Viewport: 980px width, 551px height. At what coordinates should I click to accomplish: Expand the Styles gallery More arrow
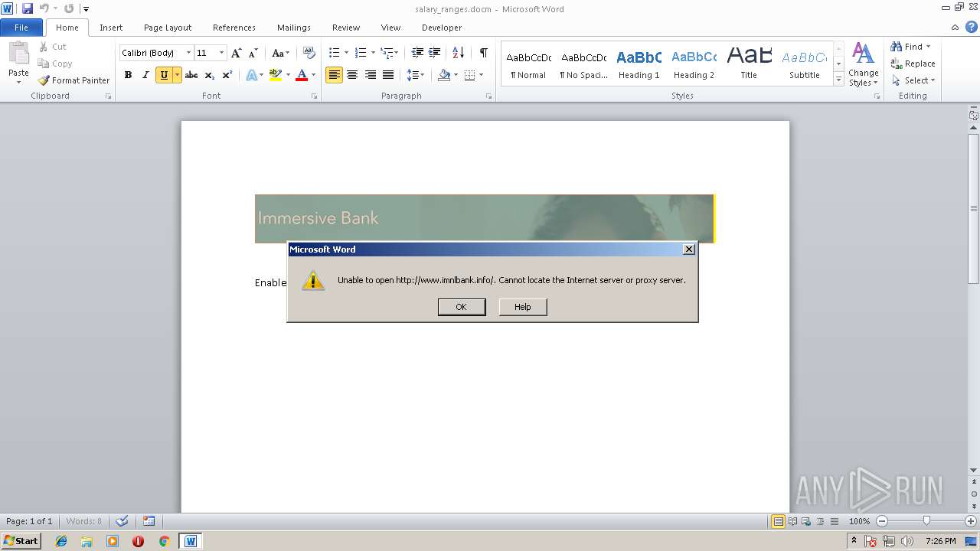(838, 80)
